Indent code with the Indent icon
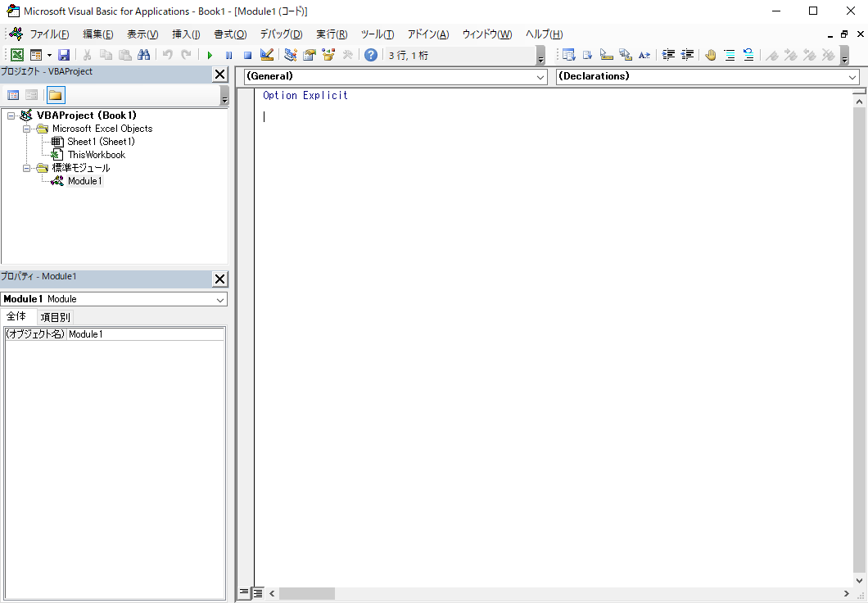 (668, 55)
